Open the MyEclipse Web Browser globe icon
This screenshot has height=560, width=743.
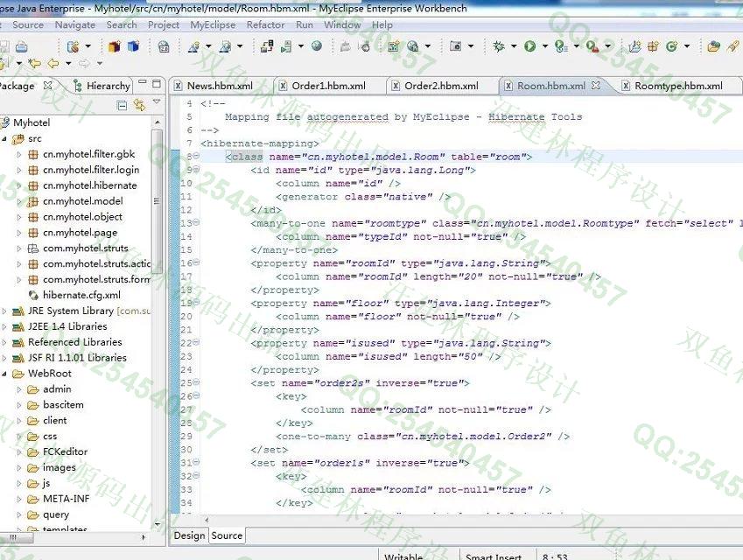coord(317,45)
